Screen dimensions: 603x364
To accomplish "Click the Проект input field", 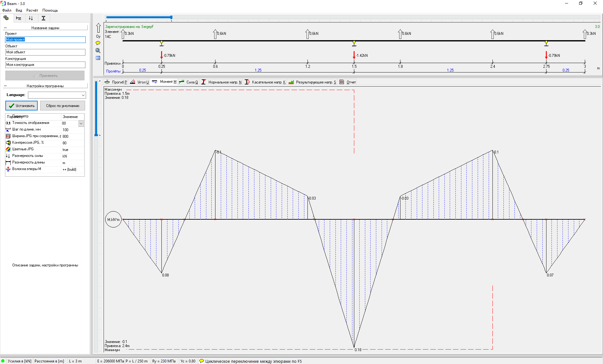I will (x=45, y=40).
